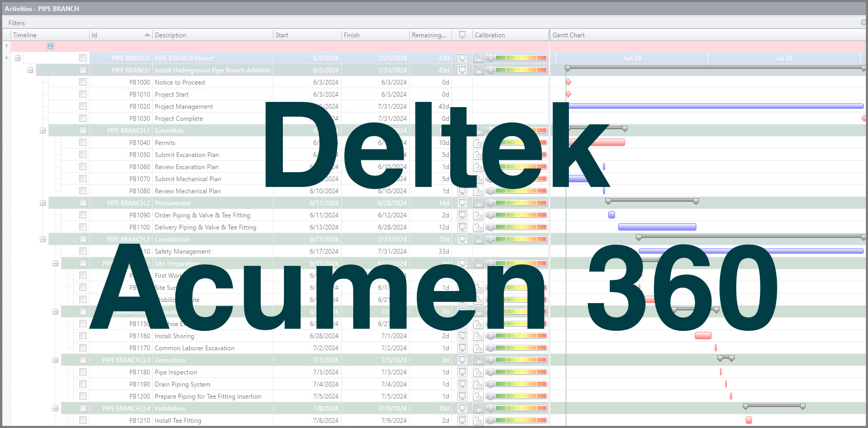Click the Description filter cell in filter row

(x=213, y=46)
